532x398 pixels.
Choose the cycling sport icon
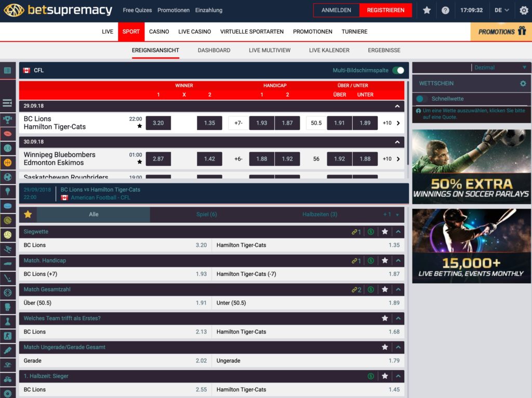7,379
